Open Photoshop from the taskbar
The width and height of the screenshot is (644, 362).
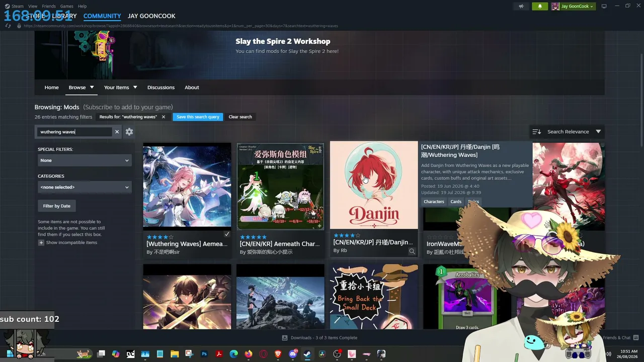pyautogui.click(x=204, y=354)
